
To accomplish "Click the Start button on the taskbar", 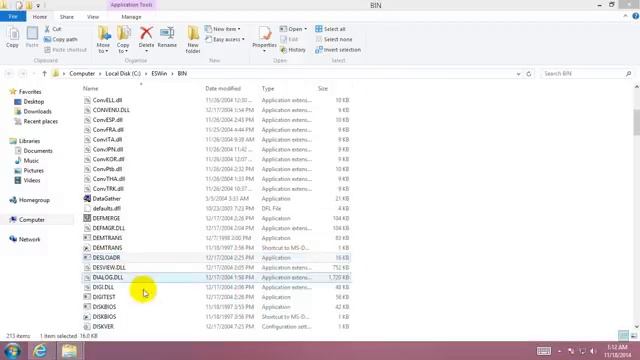I will point(13,351).
